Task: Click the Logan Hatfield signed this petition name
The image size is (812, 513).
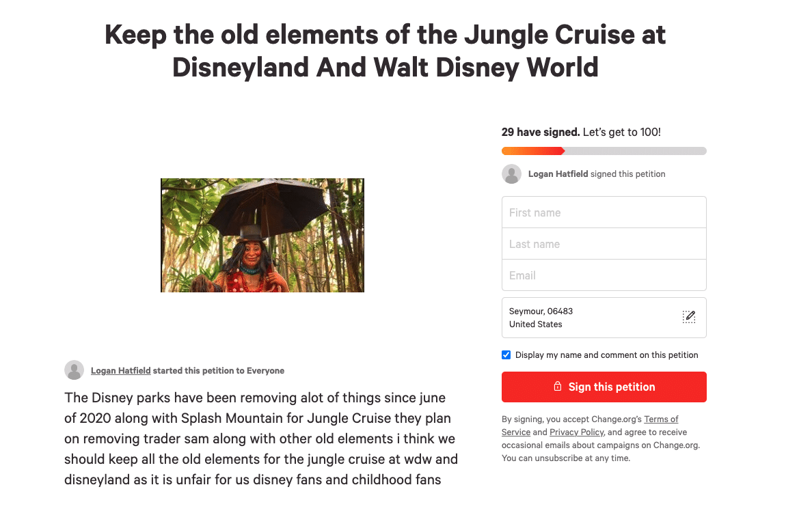Action: coord(558,174)
